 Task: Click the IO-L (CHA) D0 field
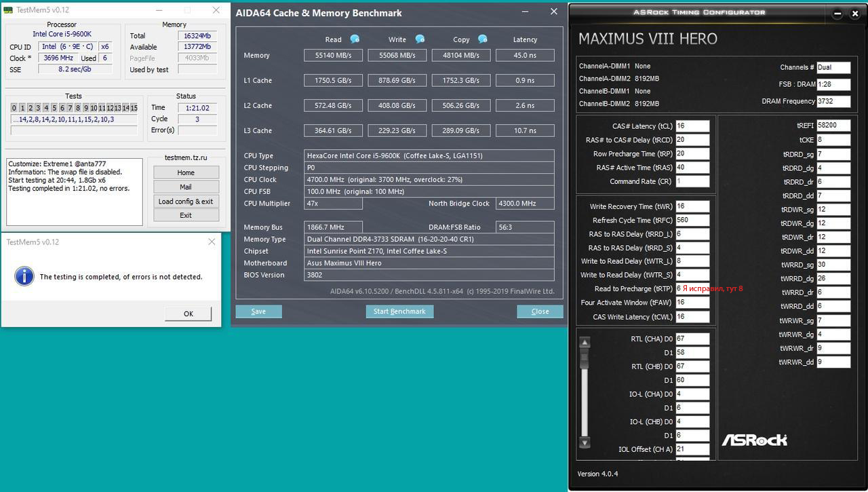692,394
